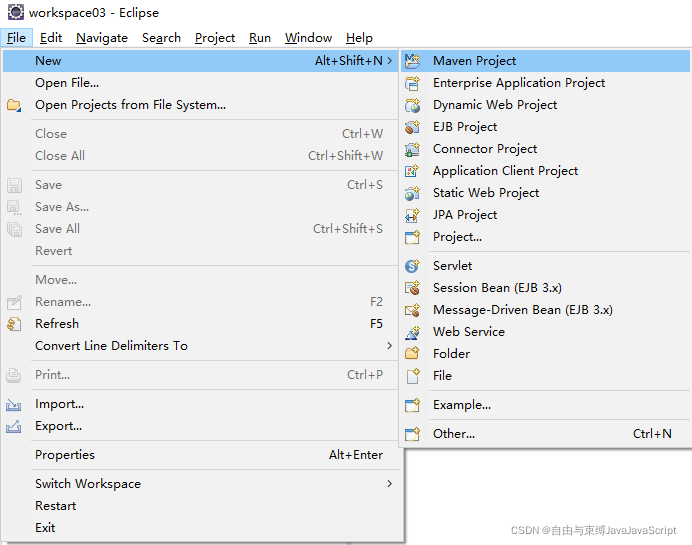Click the JPA Project icon
Screen dimensions: 692x545
412,215
